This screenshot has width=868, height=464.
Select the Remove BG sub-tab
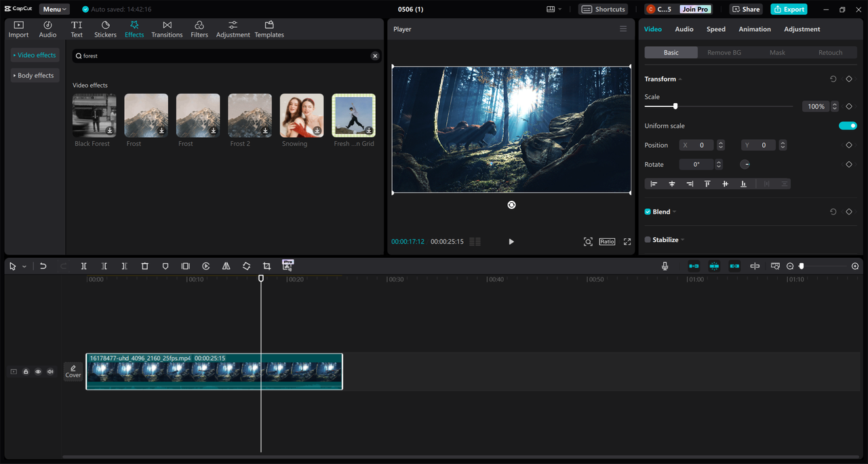coord(724,52)
